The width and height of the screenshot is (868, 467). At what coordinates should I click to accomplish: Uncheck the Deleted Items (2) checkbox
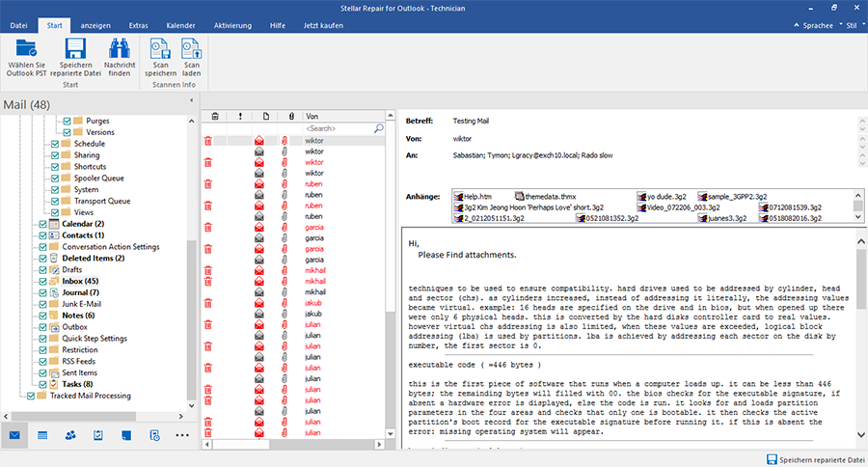pos(43,259)
